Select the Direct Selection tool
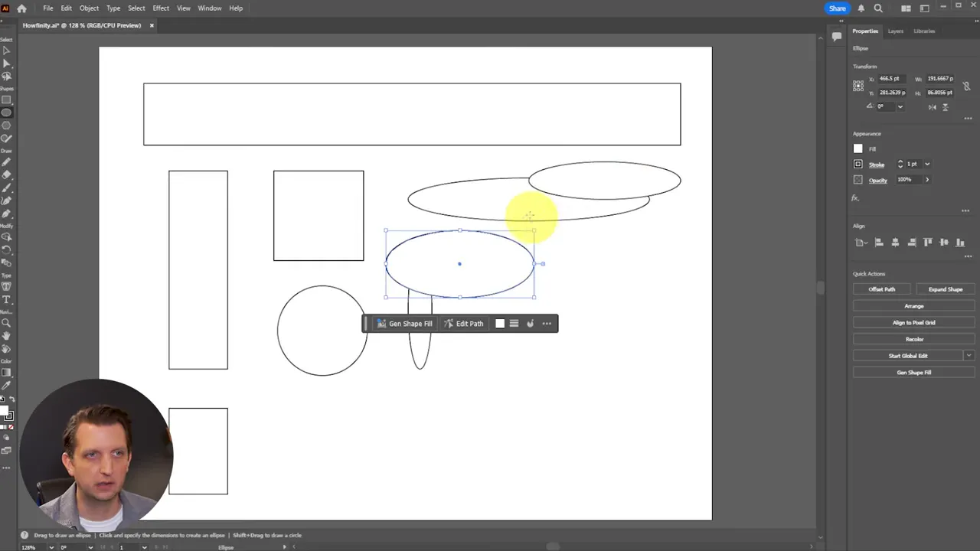Image resolution: width=980 pixels, height=551 pixels. 7,64
